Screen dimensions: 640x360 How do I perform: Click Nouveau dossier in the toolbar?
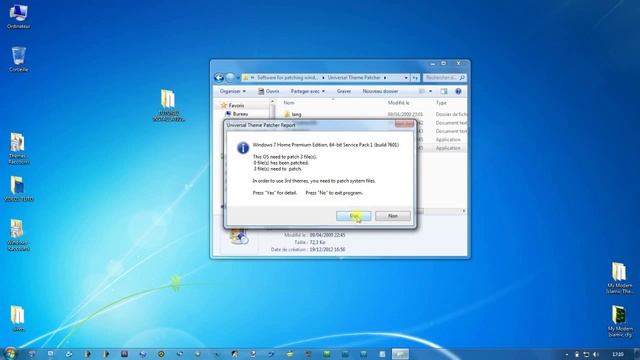point(380,91)
